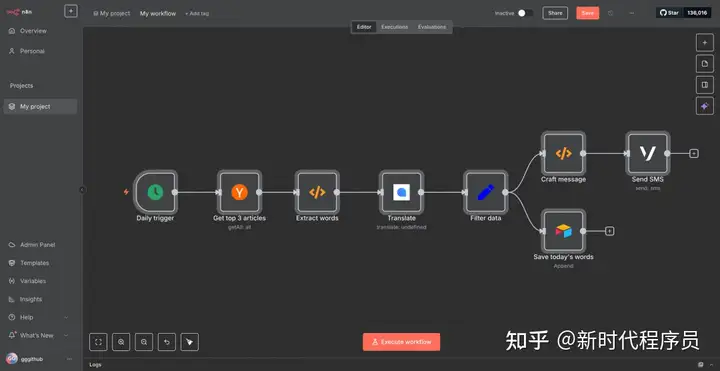Open Personal in the sidebar

click(x=40, y=51)
